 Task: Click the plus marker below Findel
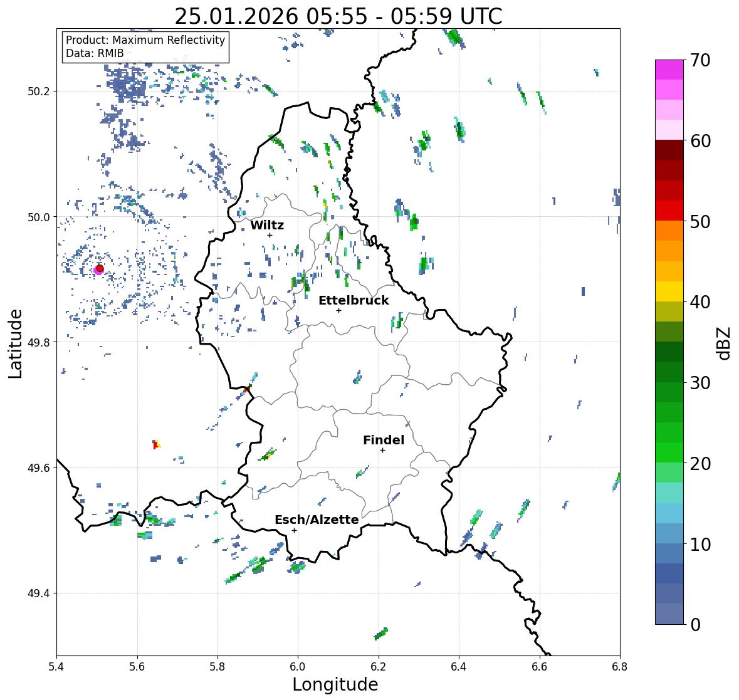click(383, 451)
